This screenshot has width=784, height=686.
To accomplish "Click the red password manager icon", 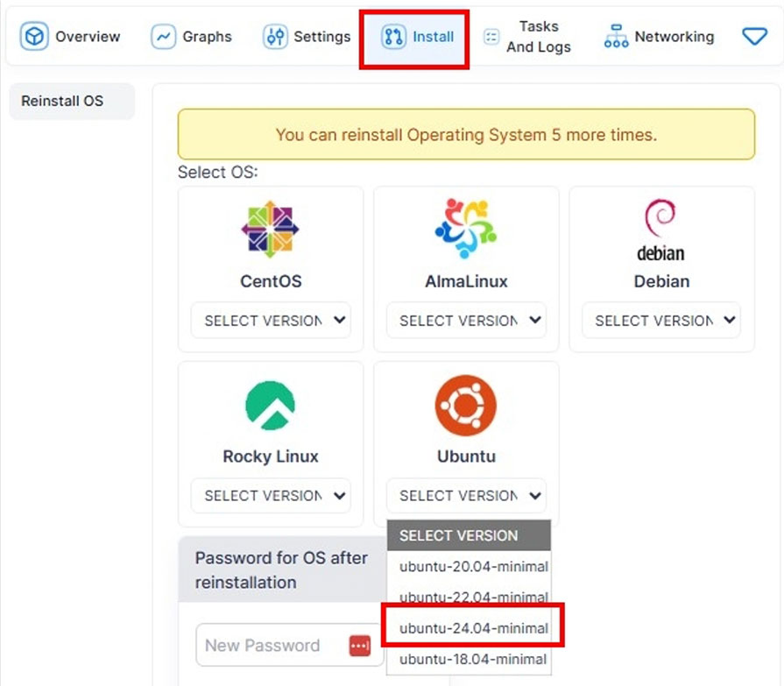I will 360,646.
